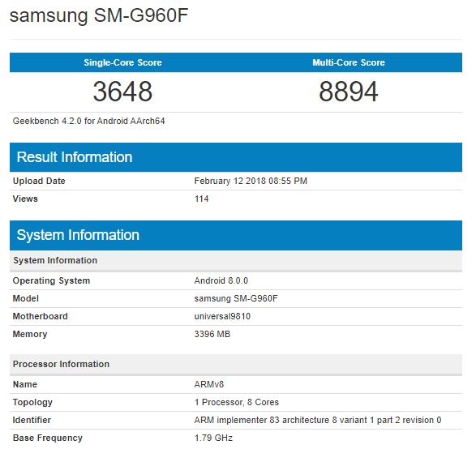
Task: Click the Motherboard label
Action: [x=40, y=316]
